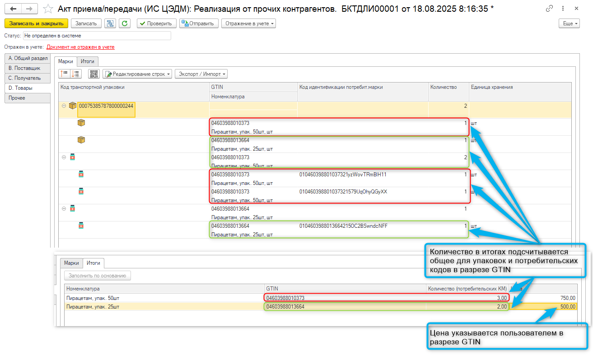Open the Редактирование строк dropdown

click(x=137, y=74)
